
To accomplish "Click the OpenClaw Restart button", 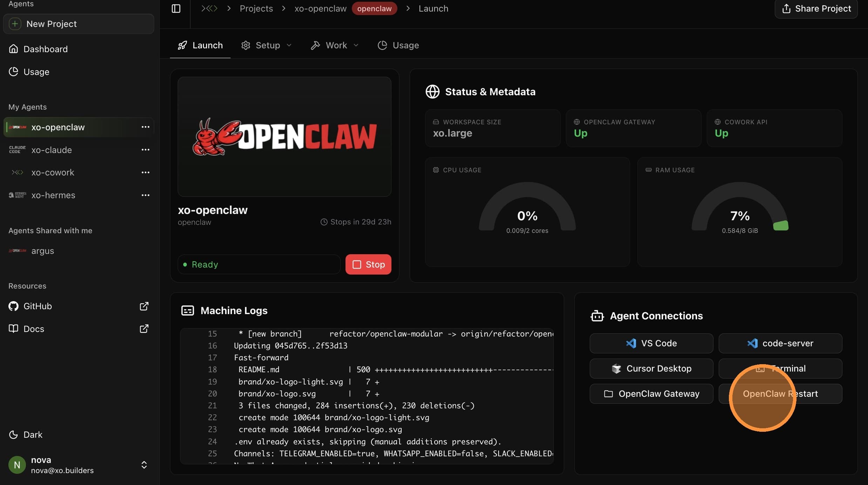I will (780, 394).
